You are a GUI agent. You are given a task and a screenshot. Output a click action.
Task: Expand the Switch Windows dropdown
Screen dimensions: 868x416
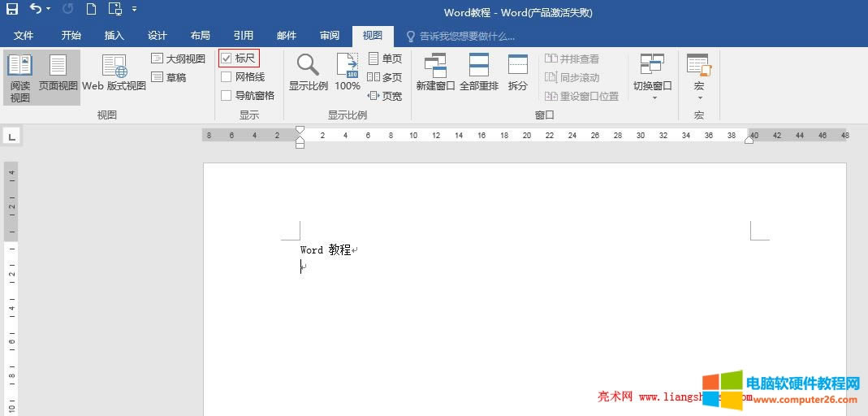coord(653,97)
